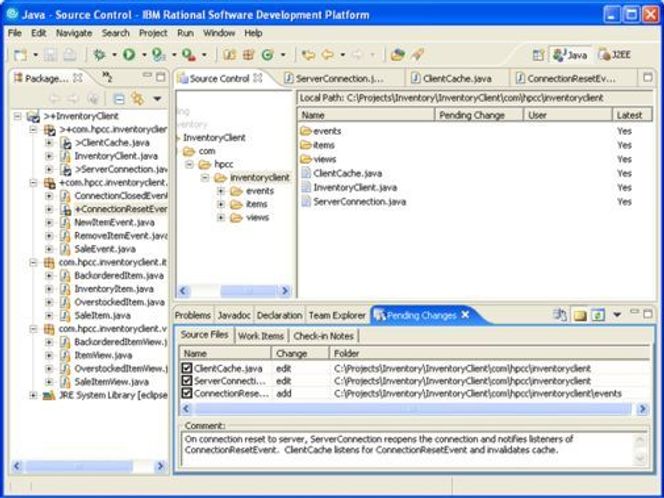Close the Pending Changes tab
Image resolution: width=664 pixels, height=498 pixels.
(465, 315)
